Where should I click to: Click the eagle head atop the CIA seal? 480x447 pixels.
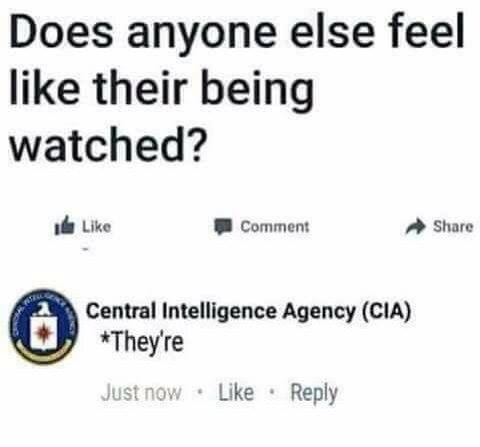click(x=44, y=308)
